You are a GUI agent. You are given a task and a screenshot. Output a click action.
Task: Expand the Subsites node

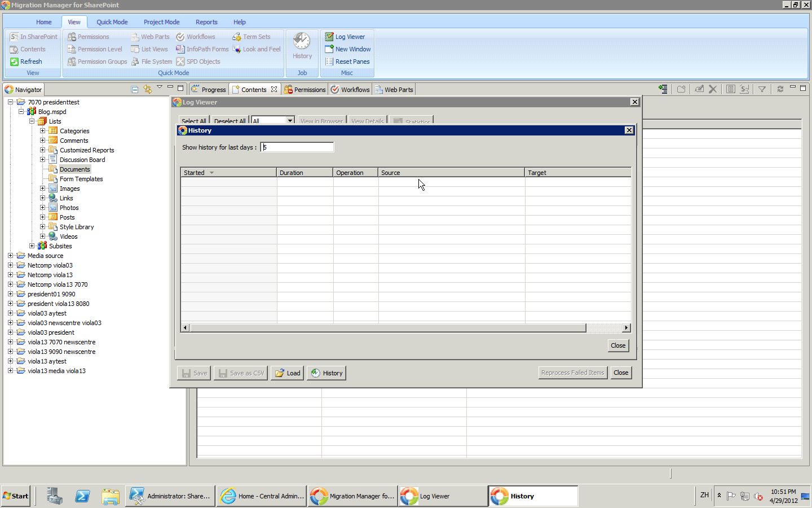(32, 246)
